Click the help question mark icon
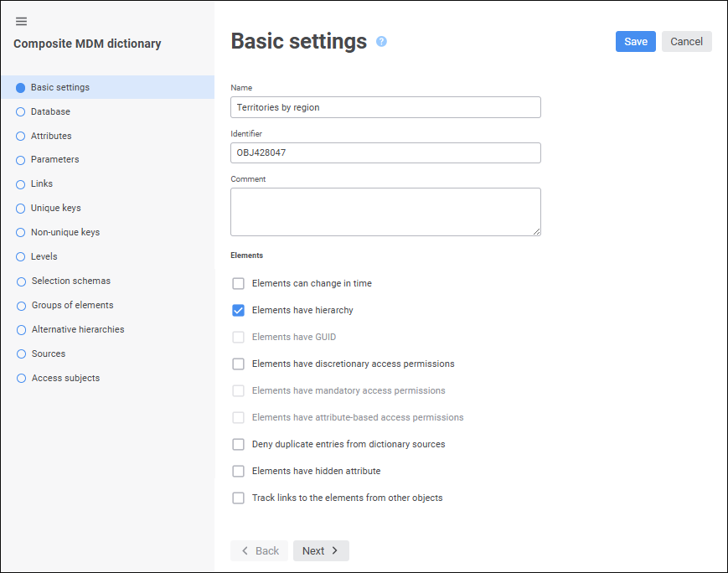This screenshot has width=728, height=573. 381,41
